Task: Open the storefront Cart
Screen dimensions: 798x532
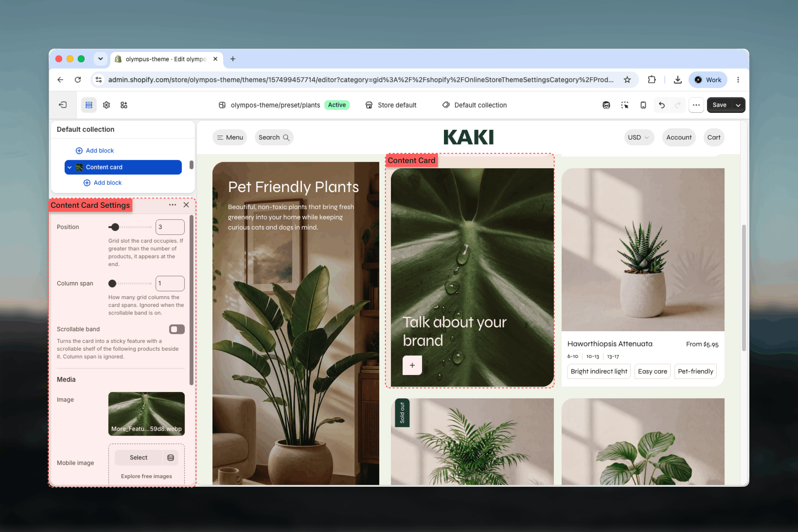Action: [x=714, y=138]
